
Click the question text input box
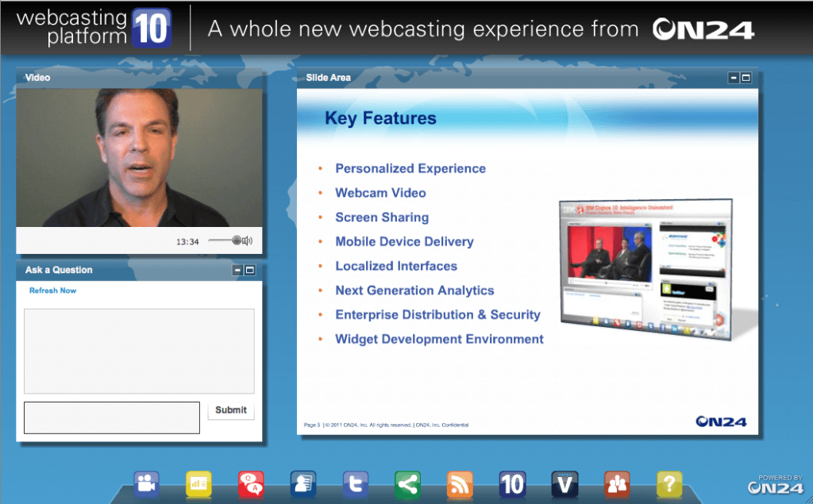(112, 418)
